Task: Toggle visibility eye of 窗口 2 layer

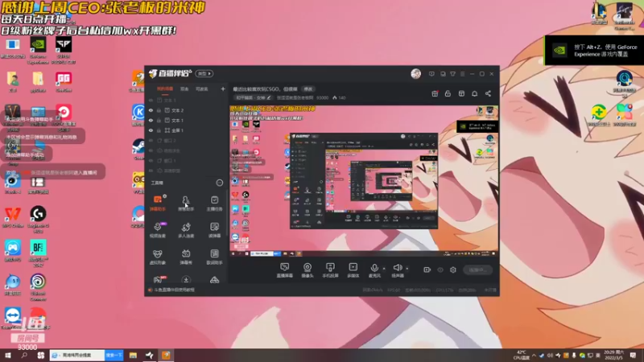Action: pos(151,141)
